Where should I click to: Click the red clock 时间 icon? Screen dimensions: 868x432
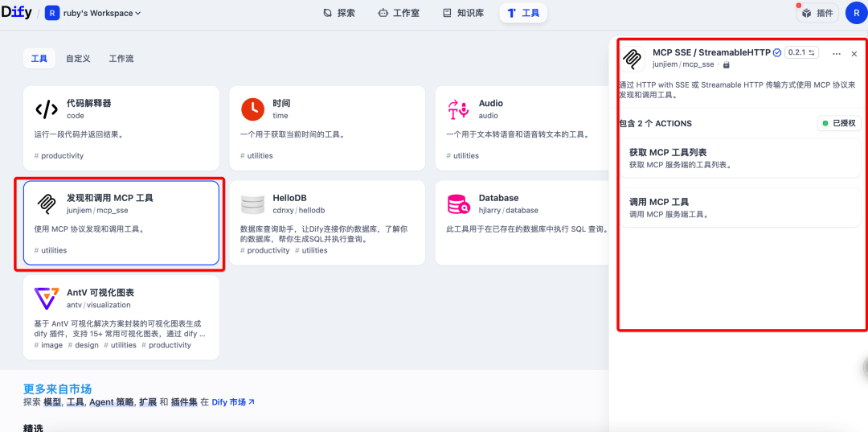pyautogui.click(x=253, y=109)
